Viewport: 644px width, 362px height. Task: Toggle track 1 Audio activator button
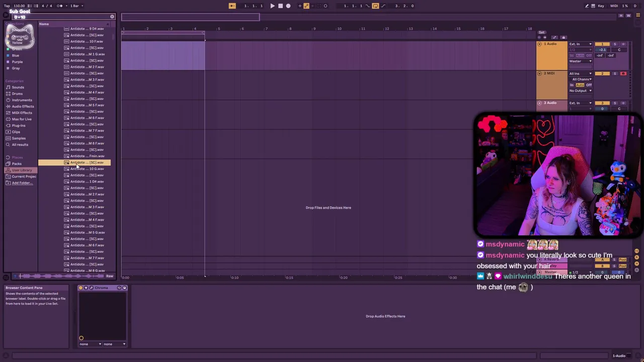tap(602, 44)
